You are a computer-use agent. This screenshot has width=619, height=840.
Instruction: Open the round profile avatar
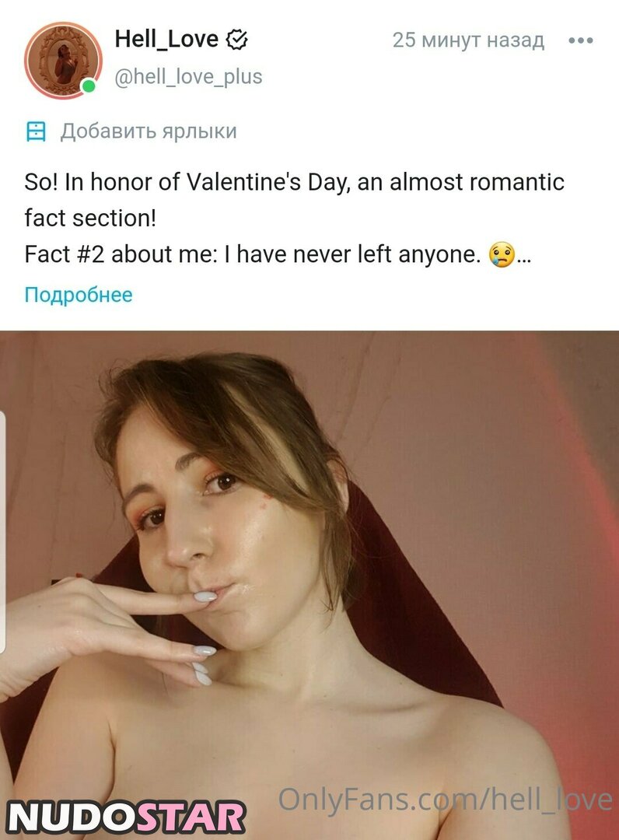tap(62, 60)
